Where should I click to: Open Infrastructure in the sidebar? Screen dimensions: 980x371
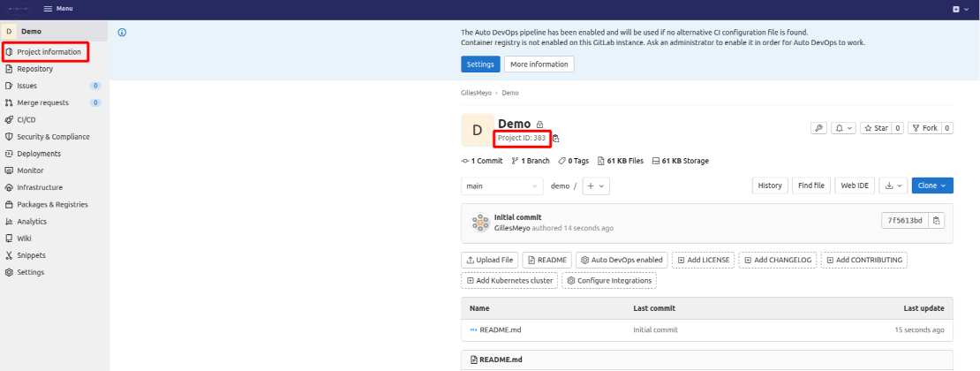coord(40,187)
